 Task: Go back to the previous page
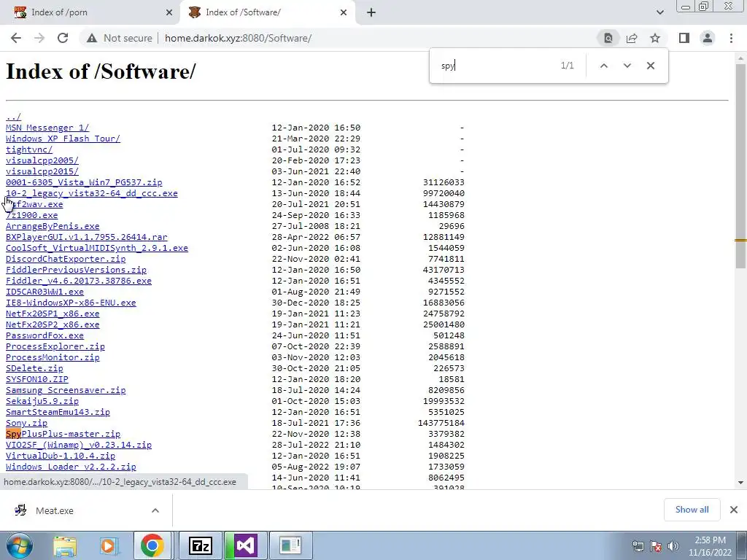coord(16,38)
